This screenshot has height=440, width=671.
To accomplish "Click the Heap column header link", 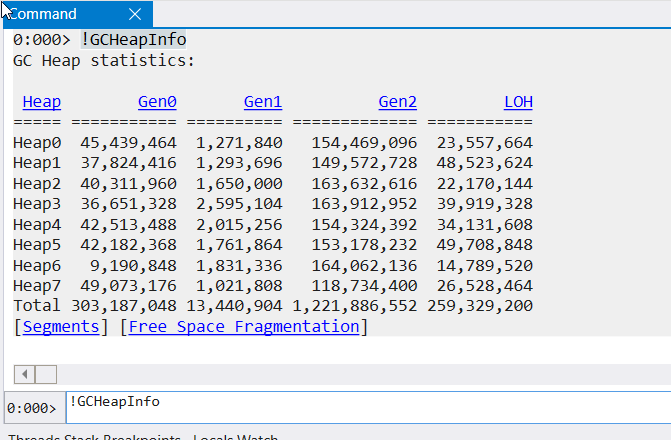I will click(x=41, y=102).
